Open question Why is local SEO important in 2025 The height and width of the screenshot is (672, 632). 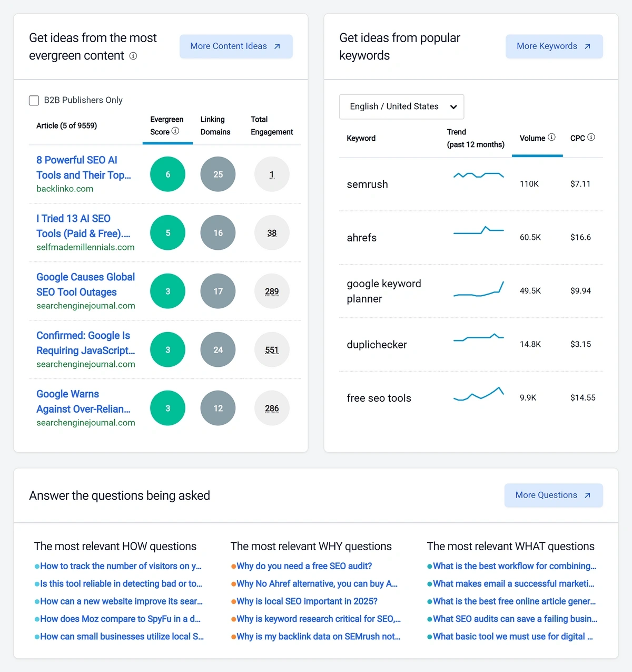[x=307, y=601]
